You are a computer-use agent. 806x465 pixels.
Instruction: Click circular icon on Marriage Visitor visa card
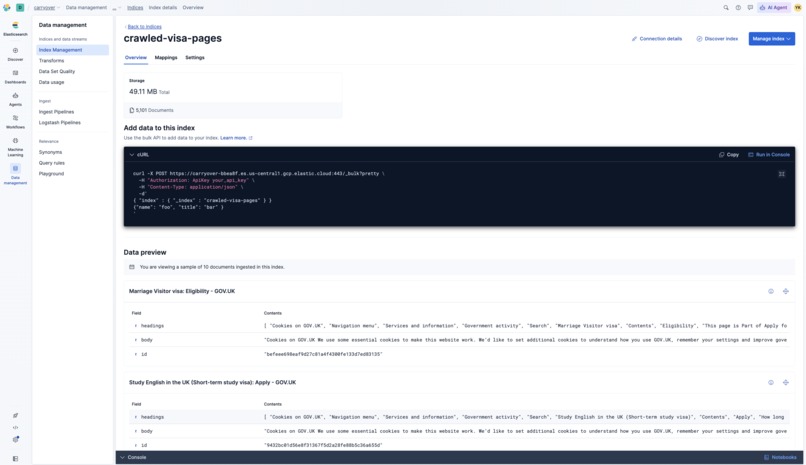pos(771,291)
